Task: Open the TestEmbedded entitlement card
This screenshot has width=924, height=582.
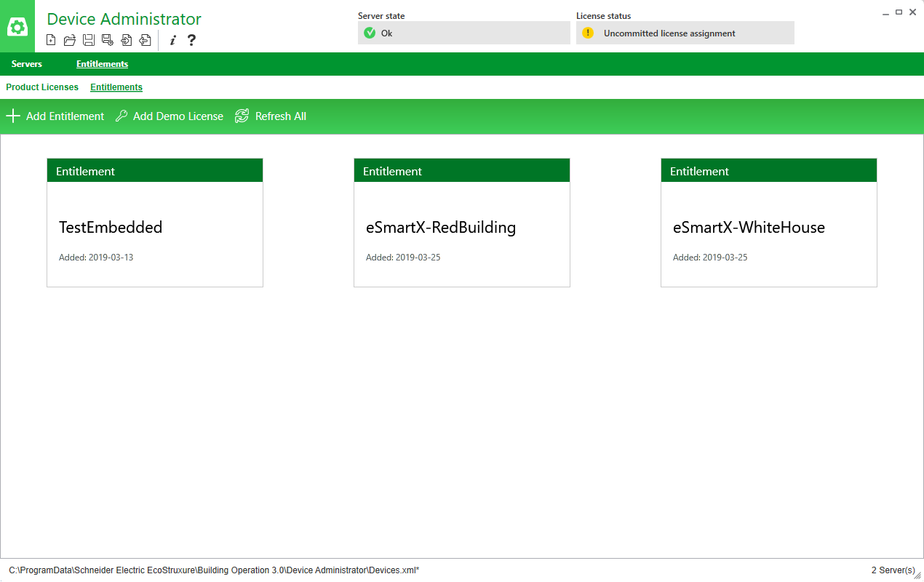Action: [x=155, y=223]
